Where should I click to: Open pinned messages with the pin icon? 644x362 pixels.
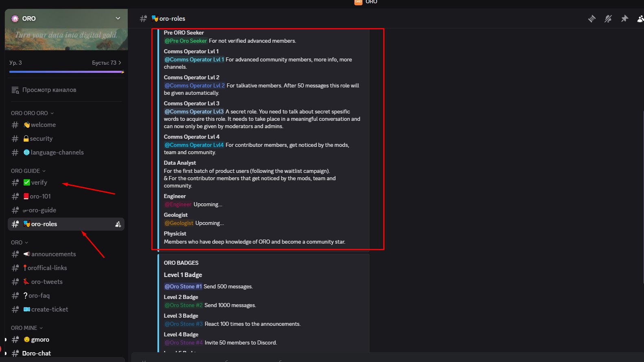coord(624,19)
